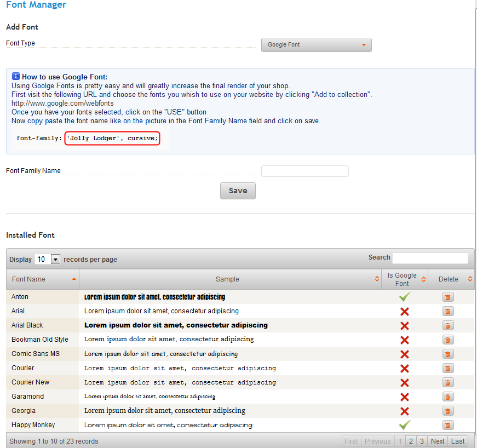The image size is (477, 448).
Task: Sort by Is Google Font column
Action: pos(405,279)
